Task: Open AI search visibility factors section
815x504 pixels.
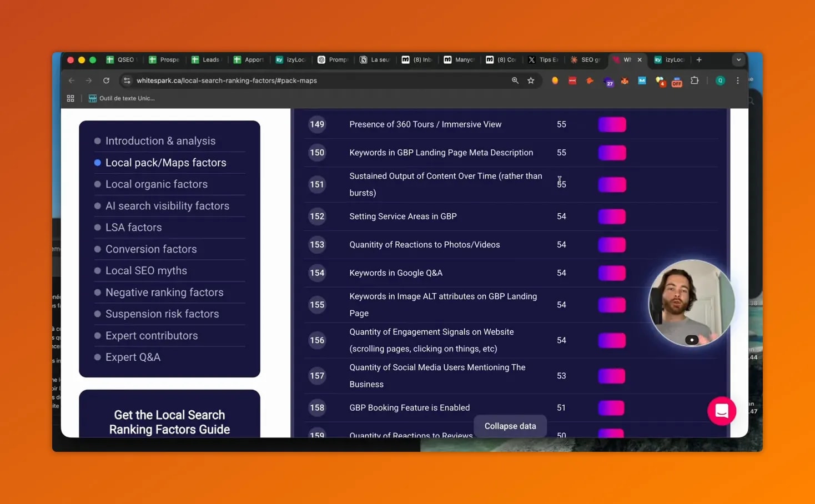Action: (167, 206)
